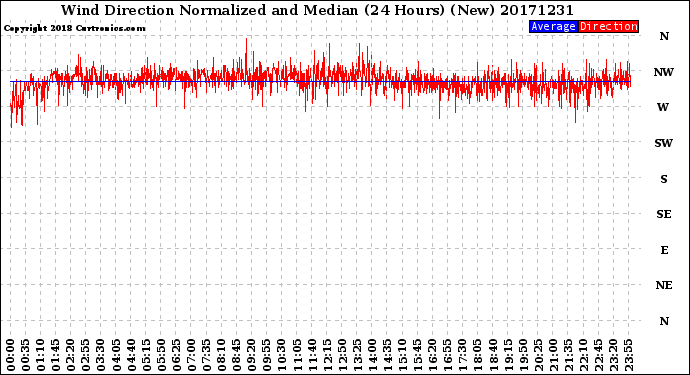Image resolution: width=690 pixels, height=375 pixels.
Task: Click the chart title text
Action: click(x=317, y=10)
